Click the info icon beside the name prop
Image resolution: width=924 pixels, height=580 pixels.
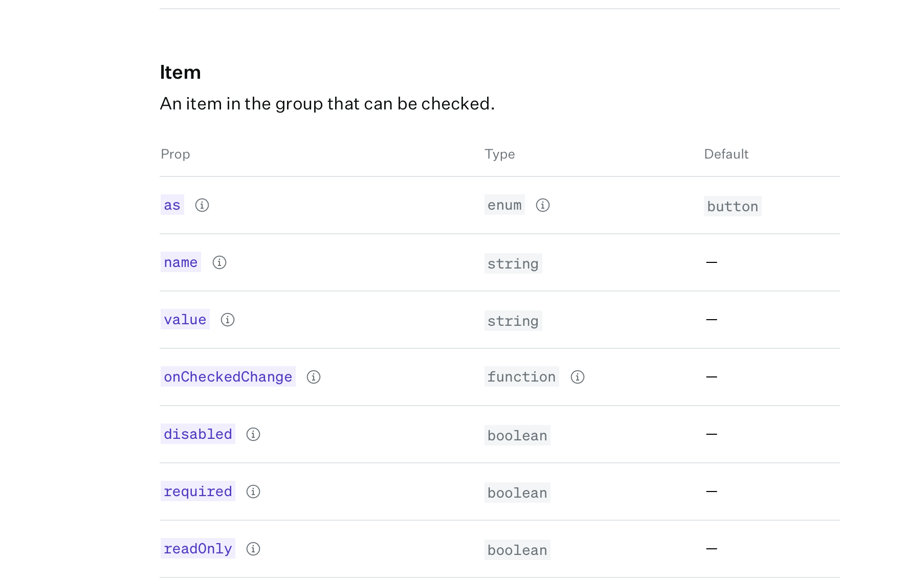click(x=219, y=263)
